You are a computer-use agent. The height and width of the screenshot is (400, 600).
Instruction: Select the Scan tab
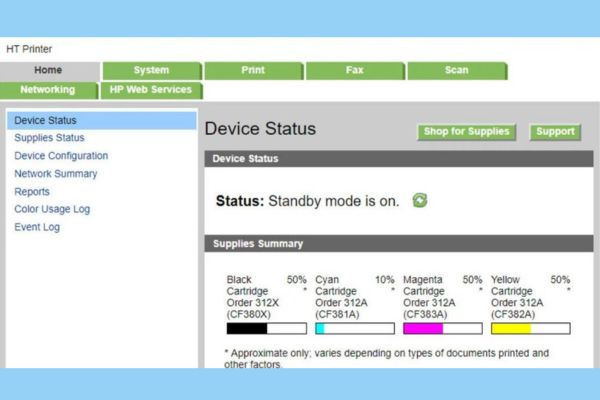point(457,70)
